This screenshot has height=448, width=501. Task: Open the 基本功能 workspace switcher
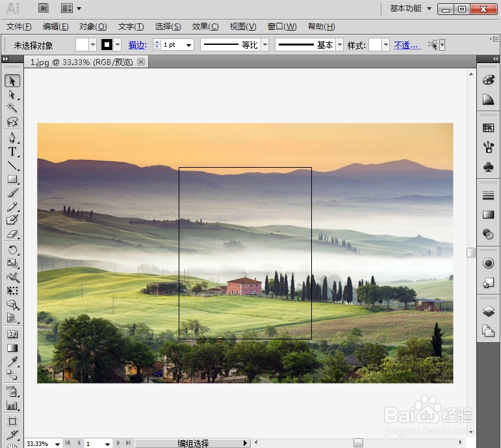point(411,8)
